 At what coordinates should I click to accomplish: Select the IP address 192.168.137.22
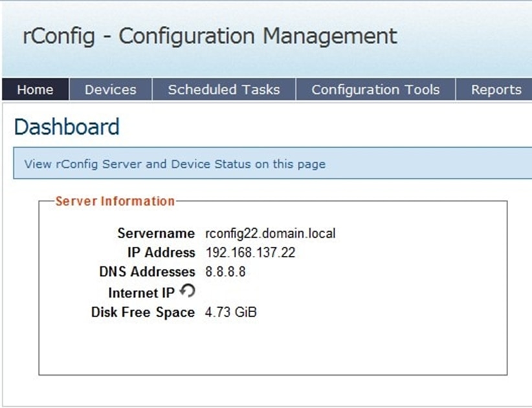point(250,253)
